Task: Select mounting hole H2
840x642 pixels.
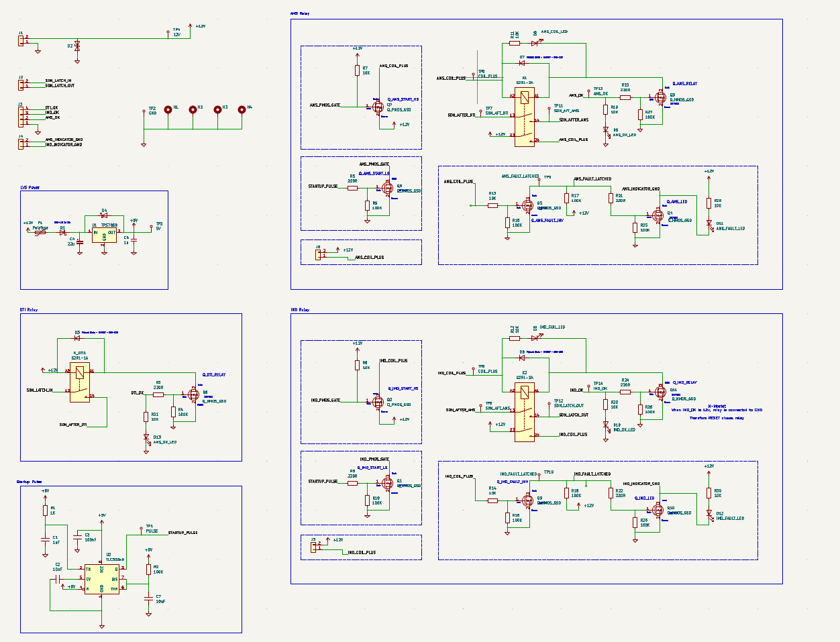Action: click(193, 109)
